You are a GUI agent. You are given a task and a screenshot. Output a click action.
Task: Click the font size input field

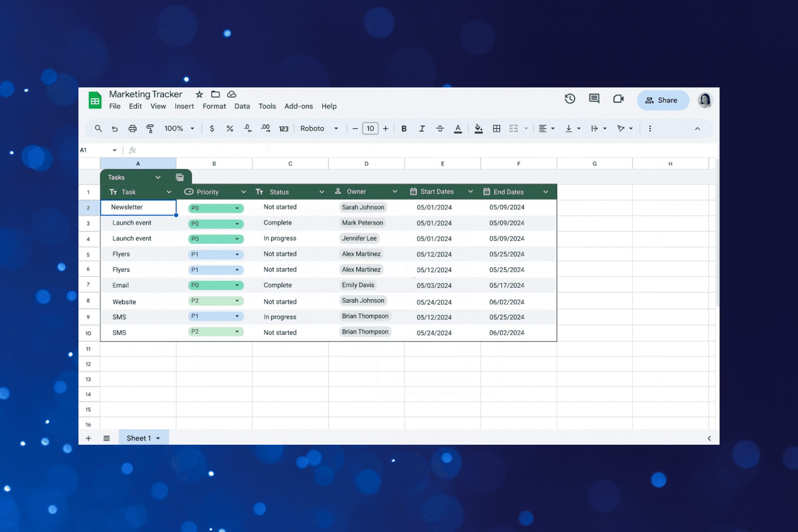pos(369,129)
